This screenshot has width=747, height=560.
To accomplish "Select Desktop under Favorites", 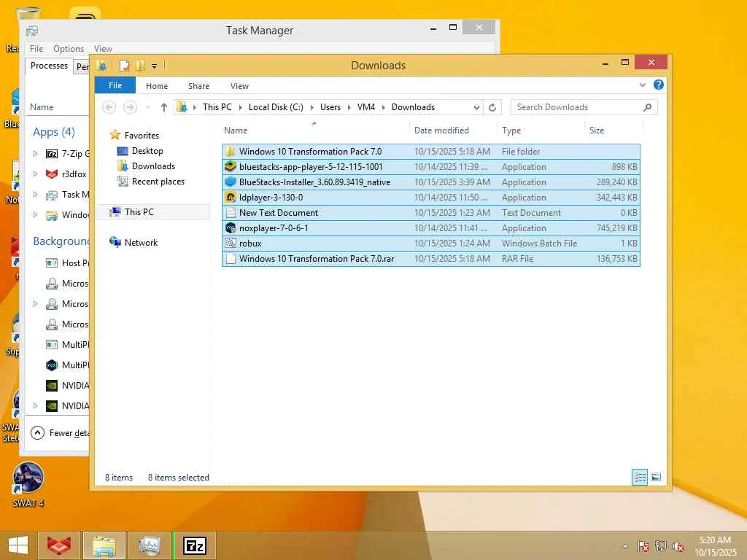I will click(x=147, y=151).
